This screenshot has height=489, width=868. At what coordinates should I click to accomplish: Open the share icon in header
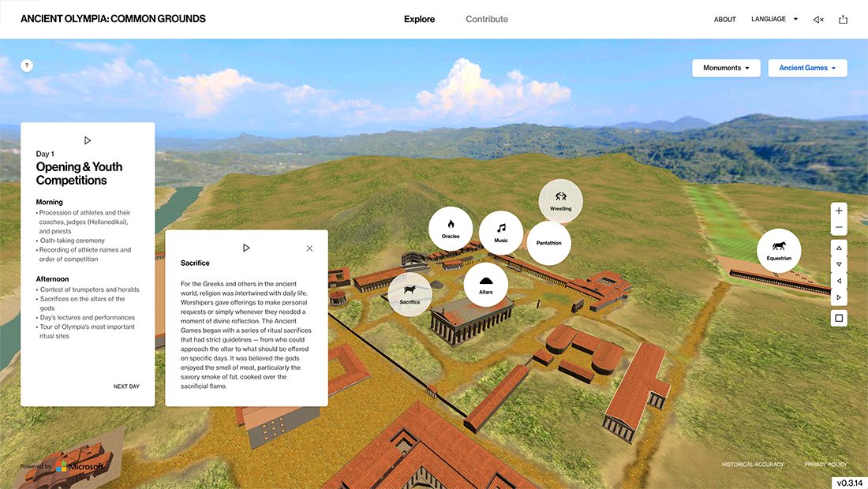pyautogui.click(x=843, y=20)
